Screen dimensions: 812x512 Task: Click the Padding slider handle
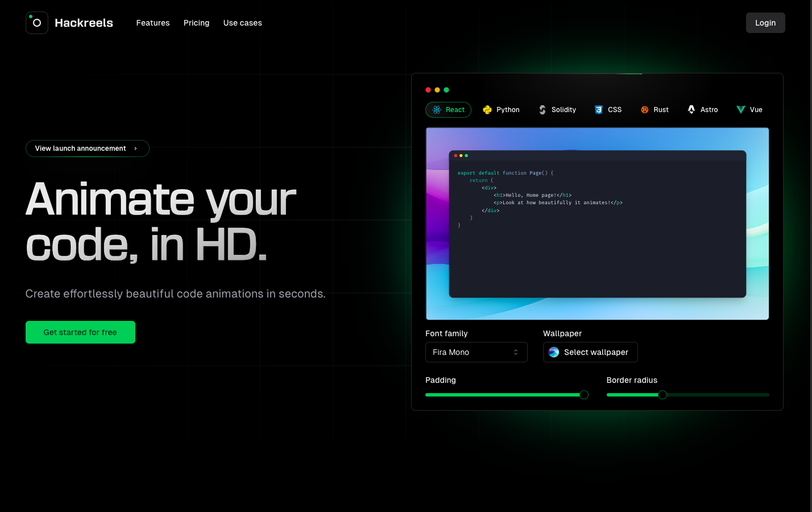584,395
